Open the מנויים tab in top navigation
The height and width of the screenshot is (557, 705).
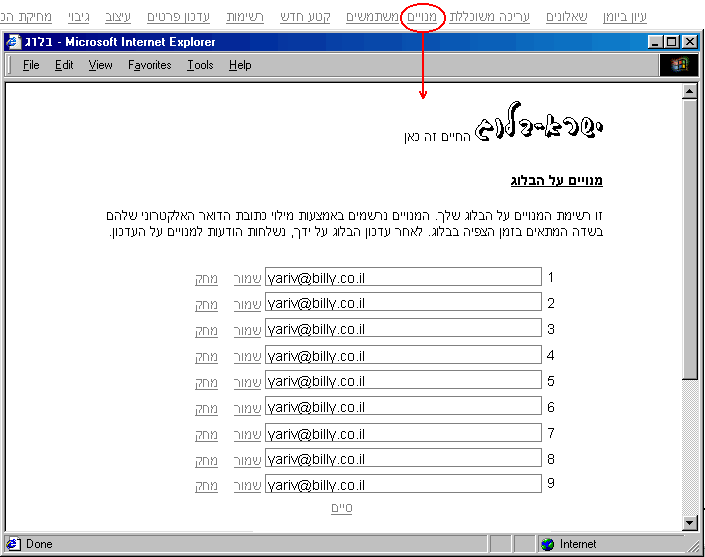[422, 17]
